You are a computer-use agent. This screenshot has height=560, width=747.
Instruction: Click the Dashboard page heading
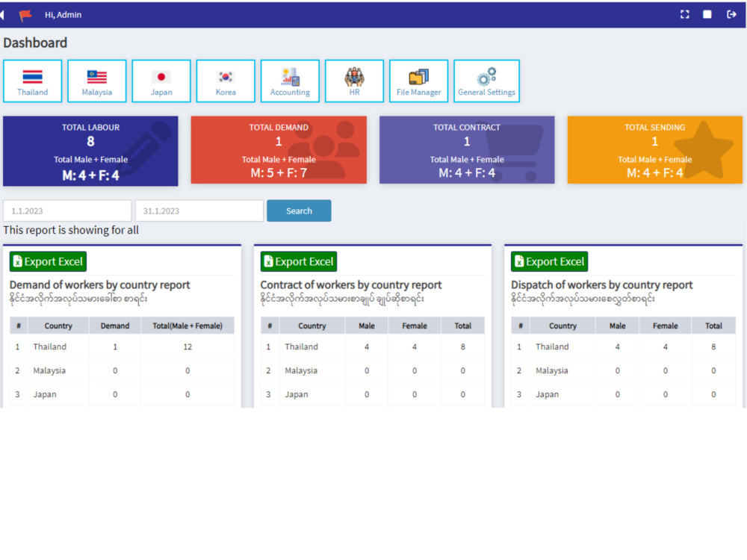[x=35, y=43]
